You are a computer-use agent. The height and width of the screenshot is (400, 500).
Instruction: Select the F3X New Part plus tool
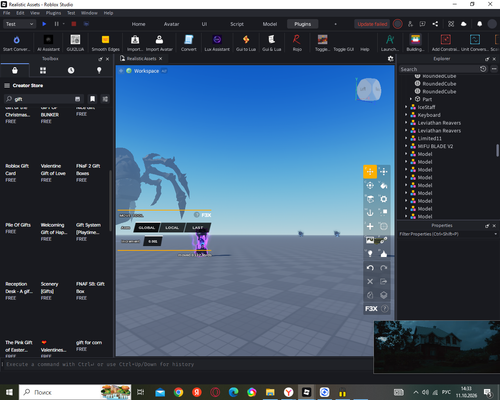click(x=370, y=226)
